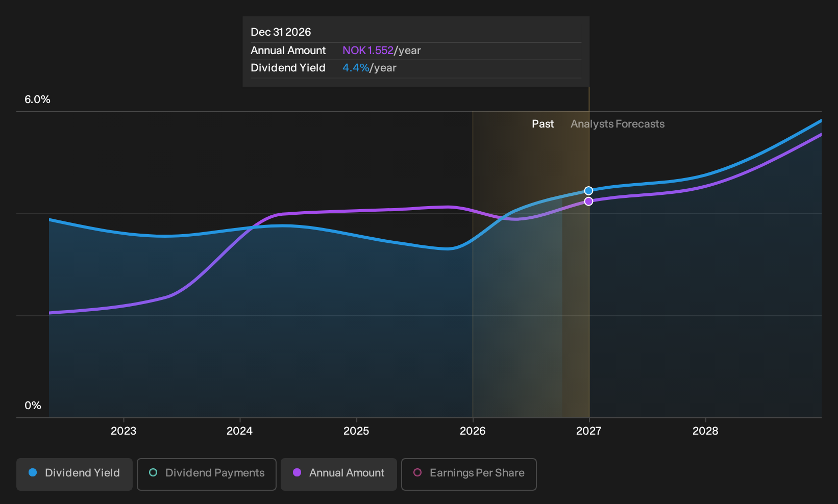Click the 2027 x-axis label

point(589,431)
